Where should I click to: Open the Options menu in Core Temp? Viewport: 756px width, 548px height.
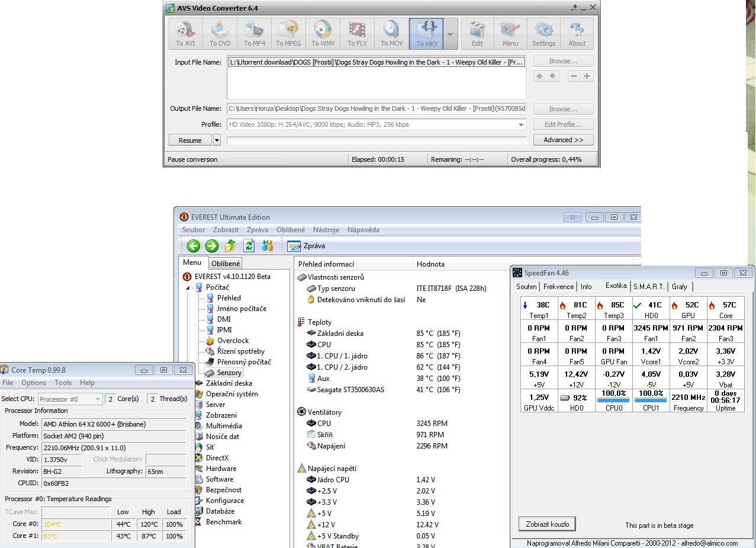pos(34,383)
